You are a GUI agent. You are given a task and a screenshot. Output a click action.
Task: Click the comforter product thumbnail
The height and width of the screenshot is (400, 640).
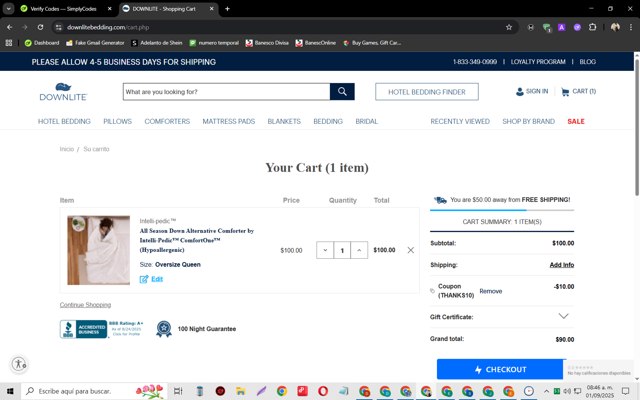99,250
